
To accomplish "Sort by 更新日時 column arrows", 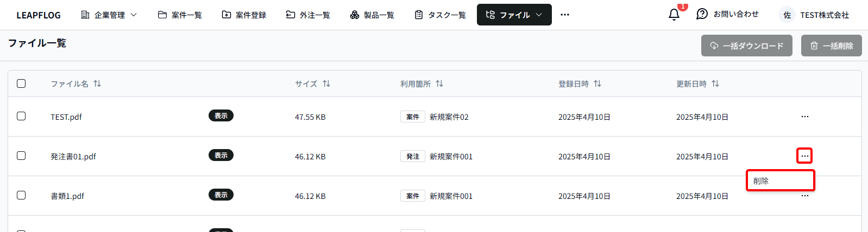I will click(715, 83).
